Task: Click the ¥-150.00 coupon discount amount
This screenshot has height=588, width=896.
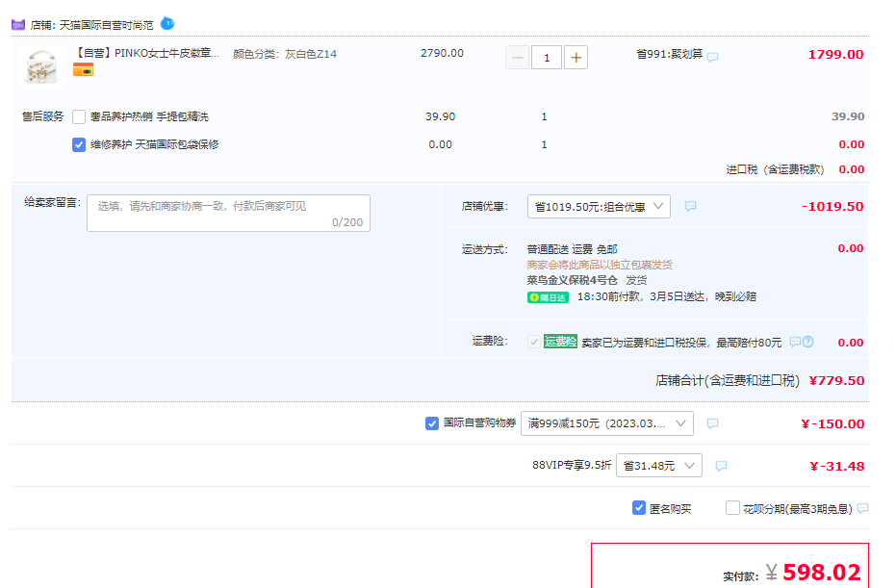Action: [x=832, y=424]
